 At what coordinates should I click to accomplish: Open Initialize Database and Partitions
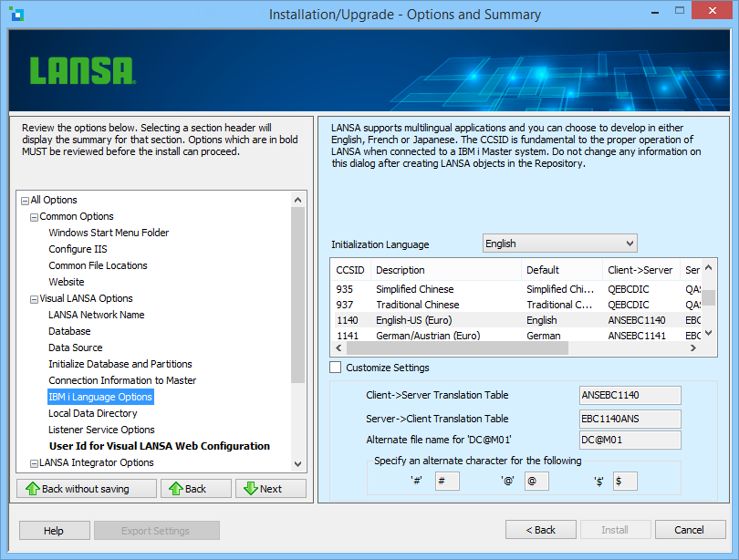click(120, 364)
